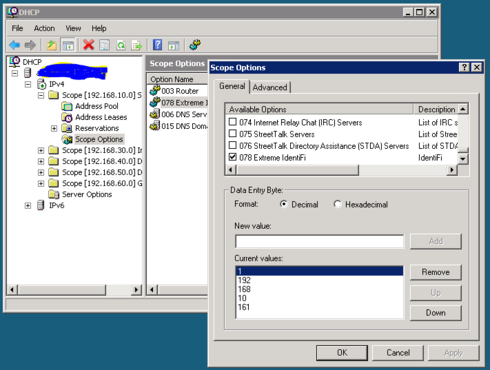Select the IPv6 node in tree
490x370 pixels.
click(x=56, y=205)
